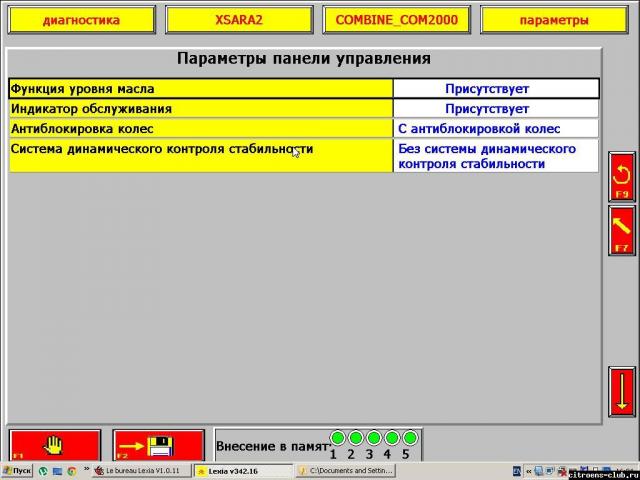Screen dimensions: 640x480
Task: Click the F7 diagonal up-arrow button
Action: [622, 231]
